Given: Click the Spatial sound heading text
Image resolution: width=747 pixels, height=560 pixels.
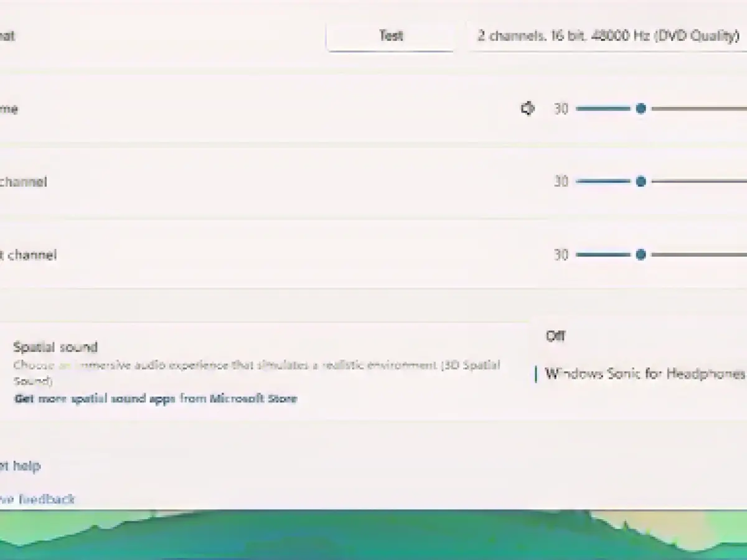Looking at the screenshot, I should [55, 347].
